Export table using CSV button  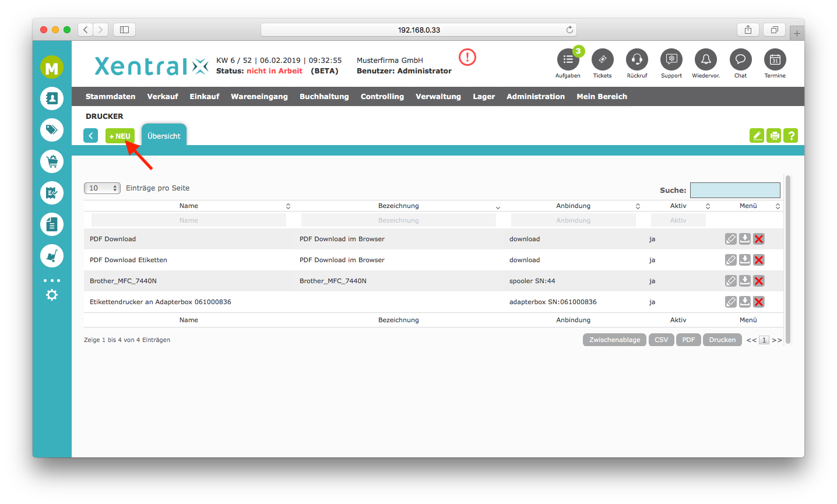pos(661,340)
